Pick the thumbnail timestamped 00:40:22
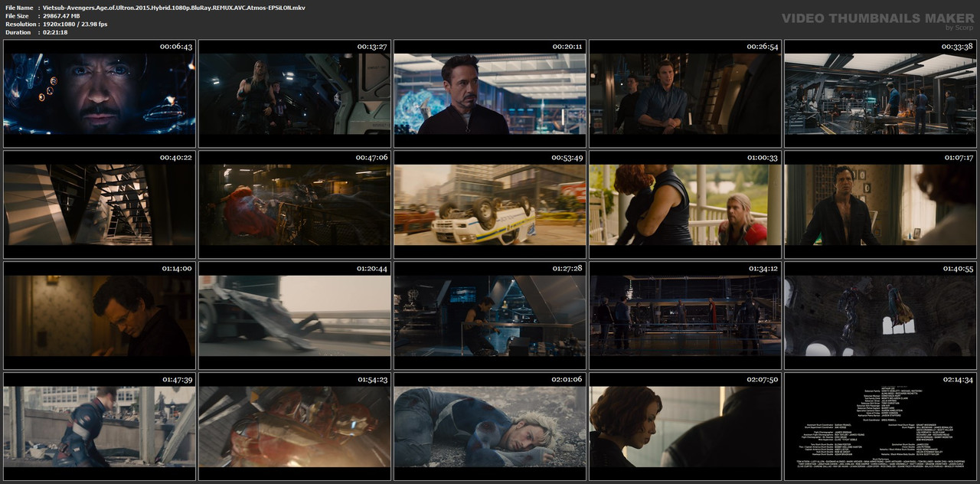Screen dimensions: 980x484 click(100, 204)
